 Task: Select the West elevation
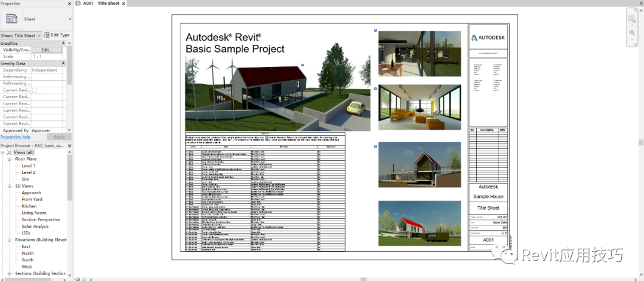26,267
